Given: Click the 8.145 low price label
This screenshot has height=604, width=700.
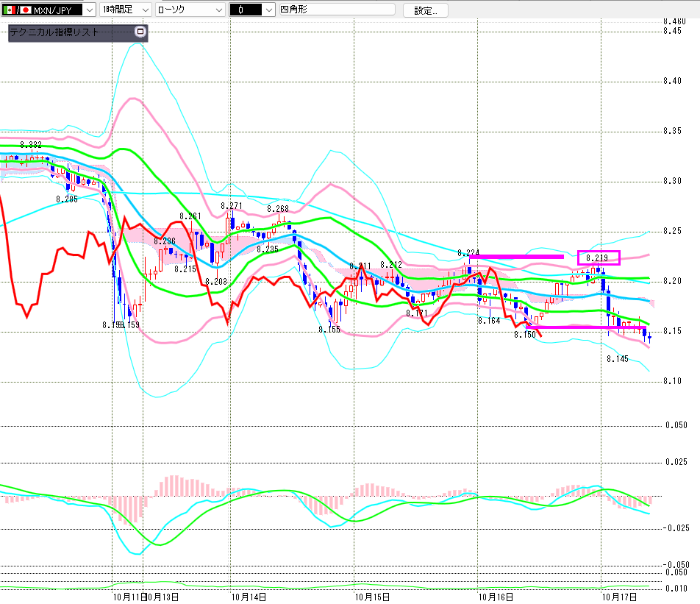Looking at the screenshot, I should (x=618, y=359).
